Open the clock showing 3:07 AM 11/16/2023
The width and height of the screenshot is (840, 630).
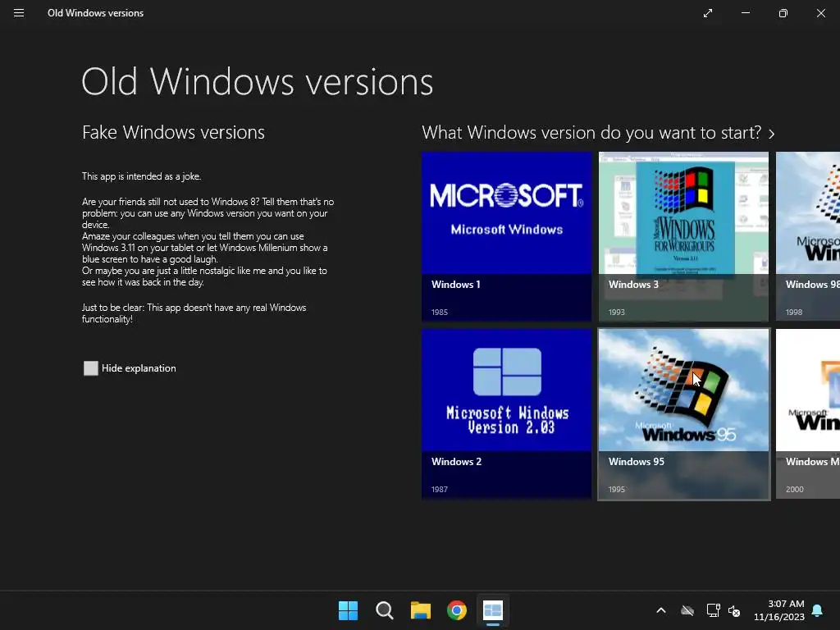[779, 610]
